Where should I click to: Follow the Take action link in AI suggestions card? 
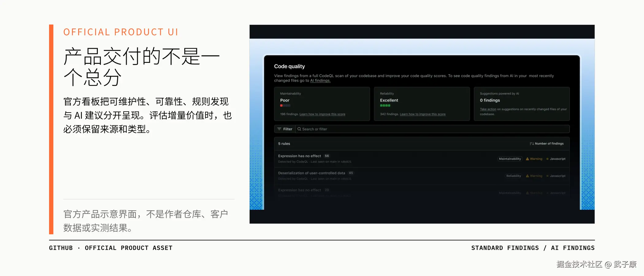[x=488, y=109]
